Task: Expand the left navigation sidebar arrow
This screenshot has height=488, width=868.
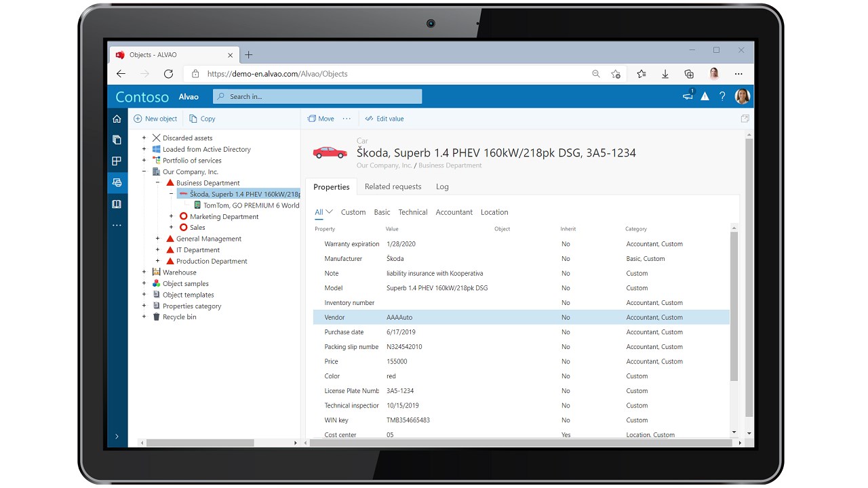Action: click(117, 436)
